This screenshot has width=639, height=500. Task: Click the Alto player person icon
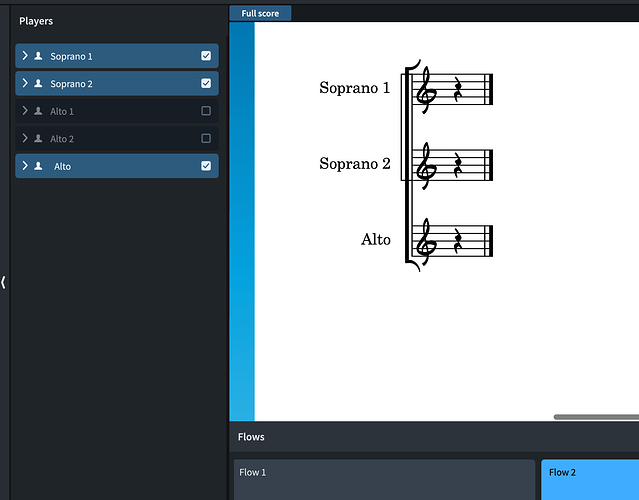click(38, 166)
